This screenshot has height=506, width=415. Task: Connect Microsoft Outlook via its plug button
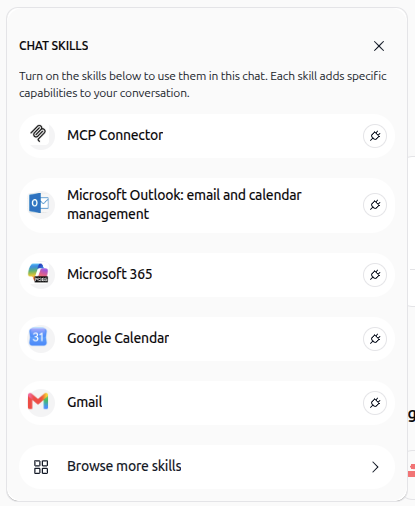(x=375, y=205)
